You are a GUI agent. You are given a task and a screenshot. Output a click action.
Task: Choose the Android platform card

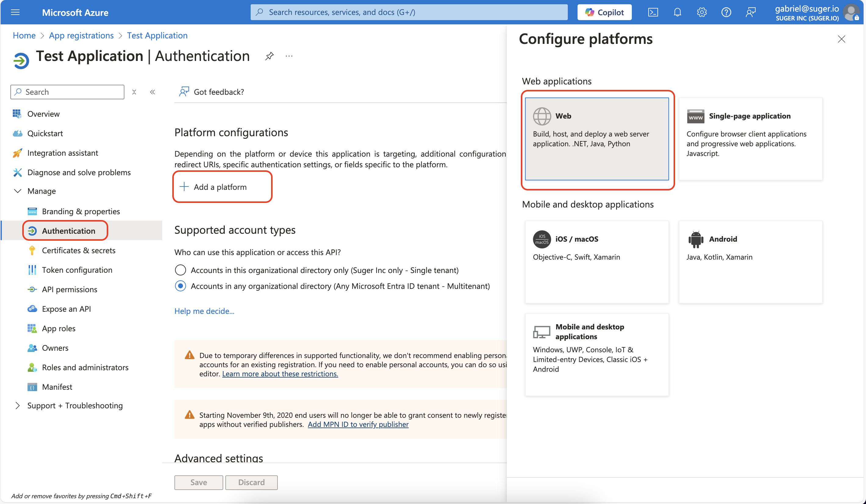[x=750, y=262]
